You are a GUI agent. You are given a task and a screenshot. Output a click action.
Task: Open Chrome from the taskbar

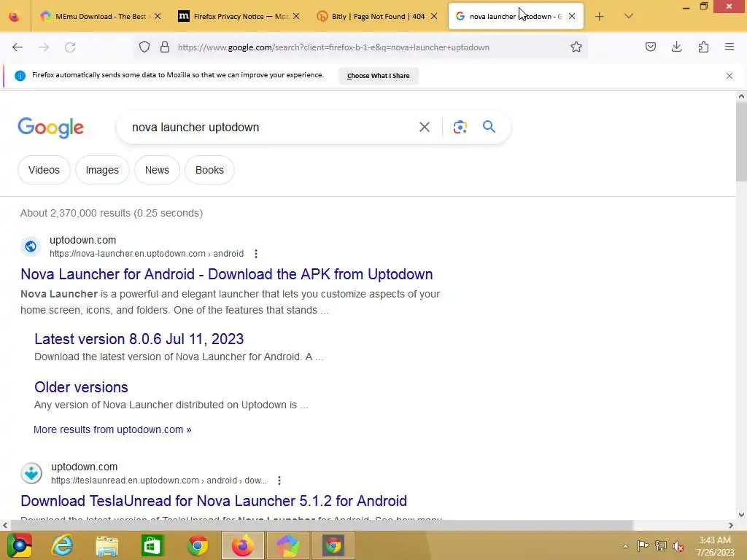pyautogui.click(x=197, y=545)
